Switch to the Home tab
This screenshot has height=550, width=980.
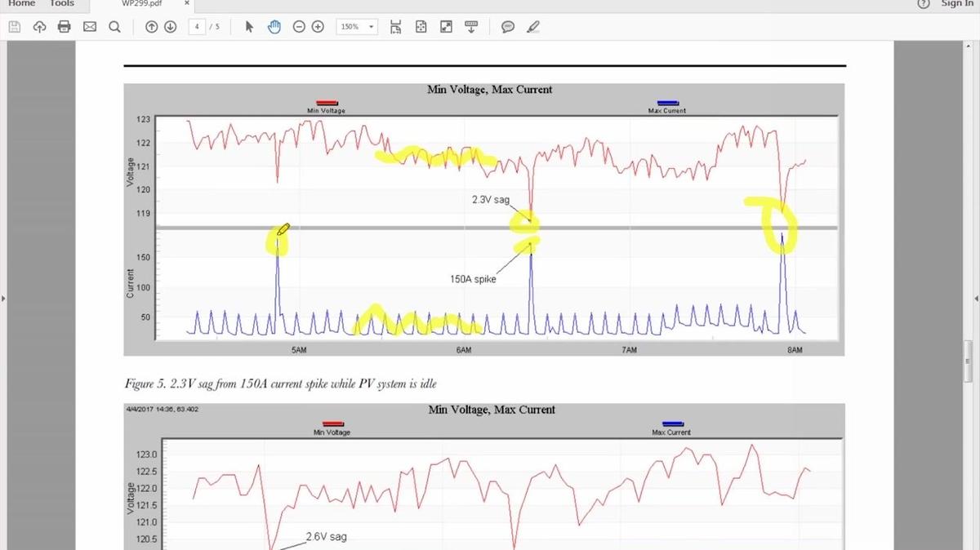pos(21,3)
